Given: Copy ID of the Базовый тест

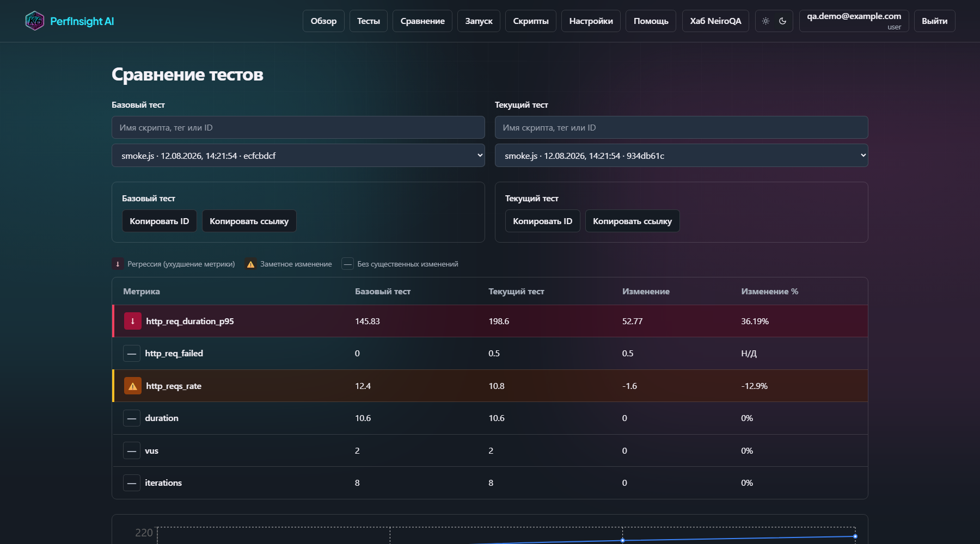Looking at the screenshot, I should 160,221.
